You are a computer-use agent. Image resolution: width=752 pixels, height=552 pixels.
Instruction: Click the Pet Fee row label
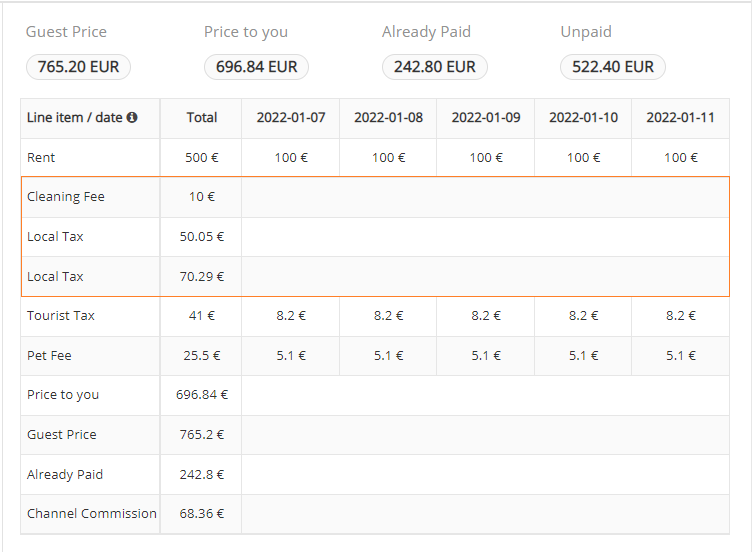click(x=49, y=356)
